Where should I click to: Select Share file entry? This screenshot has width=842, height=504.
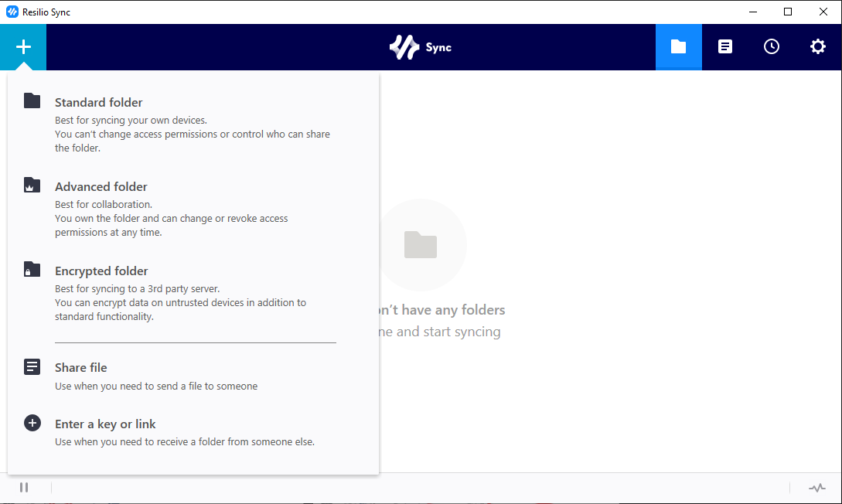tap(81, 367)
